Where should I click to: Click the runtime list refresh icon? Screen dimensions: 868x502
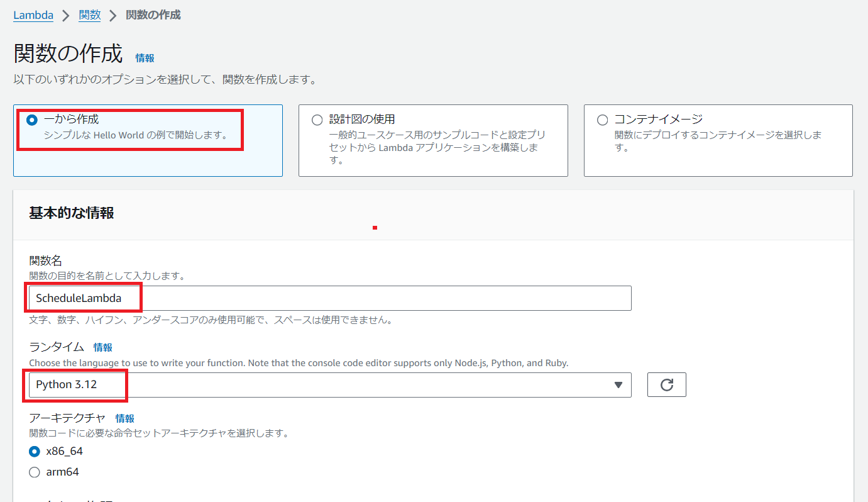tap(666, 385)
